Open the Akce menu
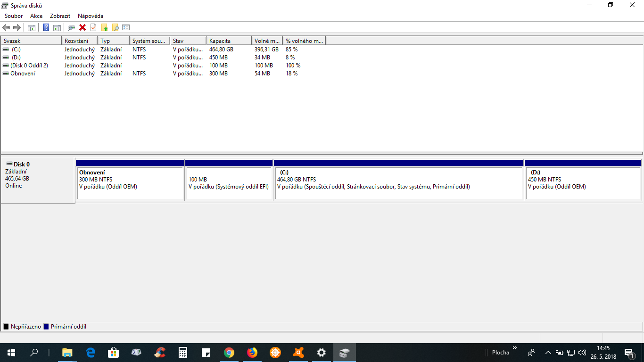This screenshot has height=362, width=644. click(x=36, y=16)
